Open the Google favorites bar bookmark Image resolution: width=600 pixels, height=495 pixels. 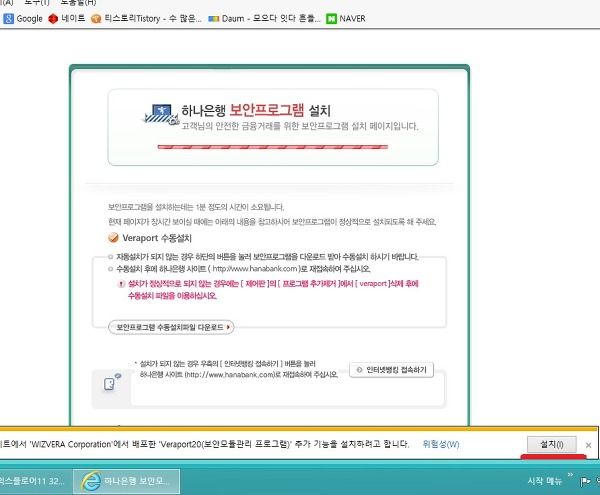point(23,18)
